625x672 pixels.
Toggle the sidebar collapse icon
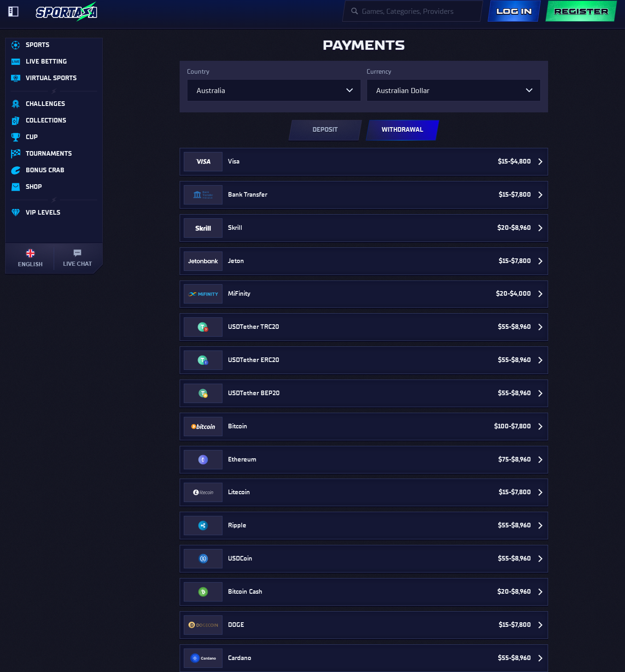click(13, 12)
